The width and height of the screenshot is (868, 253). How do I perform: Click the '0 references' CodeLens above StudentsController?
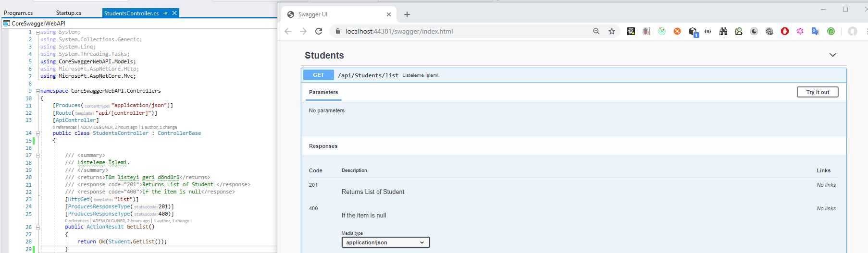pos(64,127)
